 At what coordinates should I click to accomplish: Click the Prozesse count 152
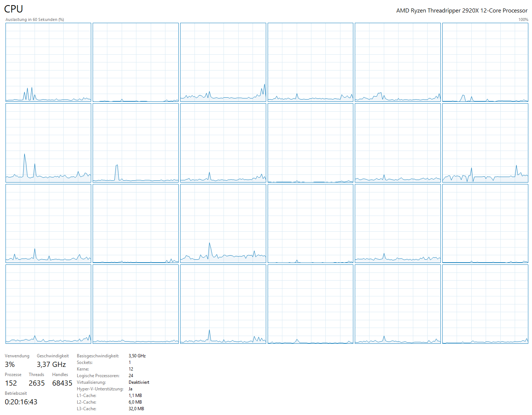[x=11, y=383]
